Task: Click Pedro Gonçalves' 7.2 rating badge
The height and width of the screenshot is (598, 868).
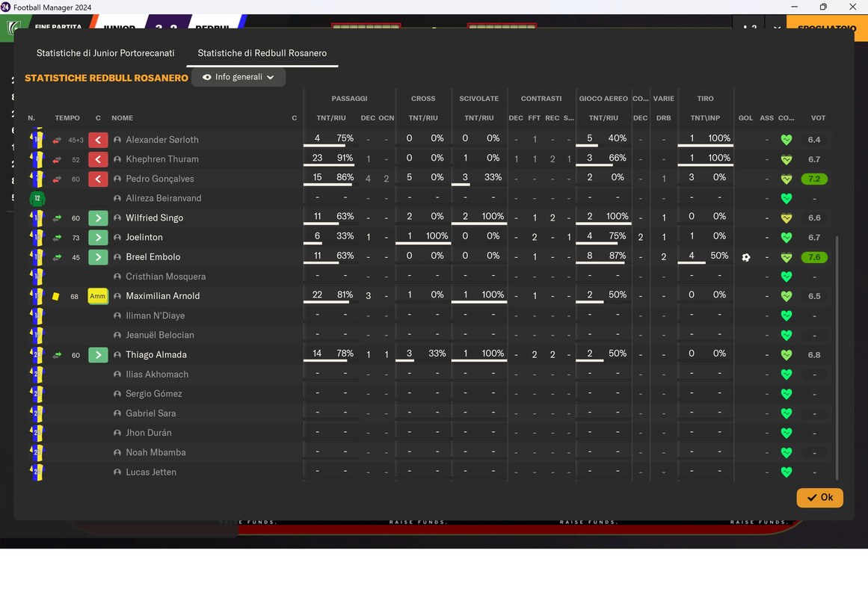Action: pos(813,179)
